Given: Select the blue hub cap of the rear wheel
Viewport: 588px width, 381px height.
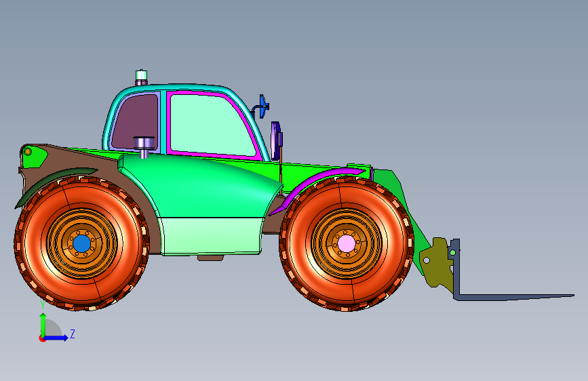Looking at the screenshot, I should pos(82,243).
